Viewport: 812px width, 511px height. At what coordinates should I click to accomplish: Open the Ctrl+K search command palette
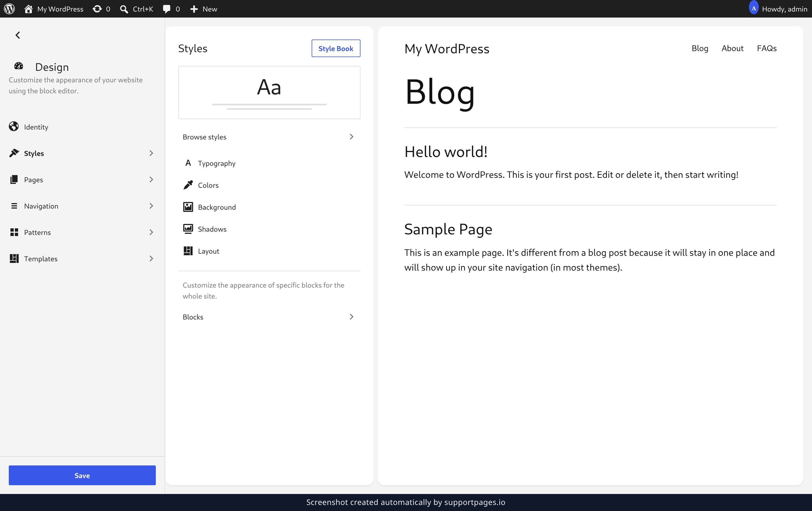point(137,9)
